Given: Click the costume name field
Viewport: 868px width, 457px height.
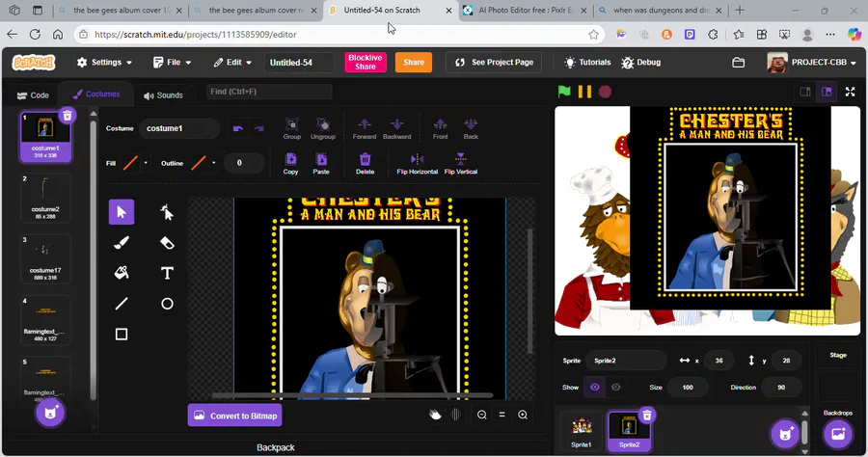Looking at the screenshot, I should pos(179,128).
